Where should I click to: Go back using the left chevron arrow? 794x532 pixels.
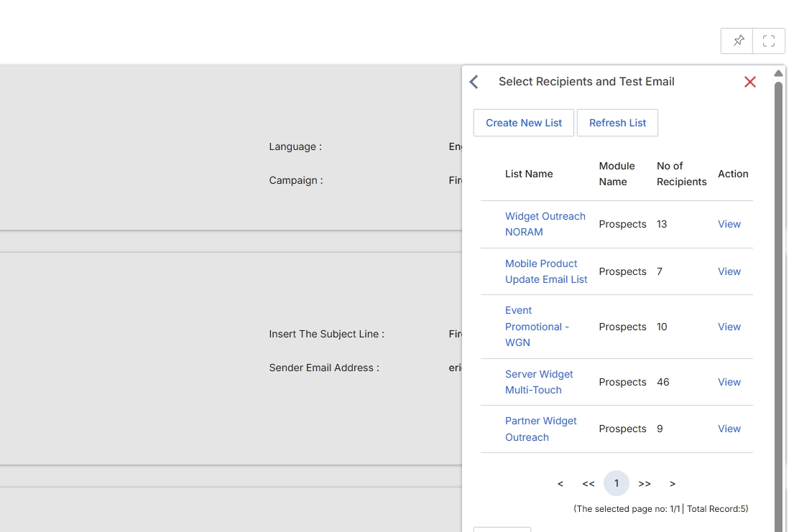(474, 82)
